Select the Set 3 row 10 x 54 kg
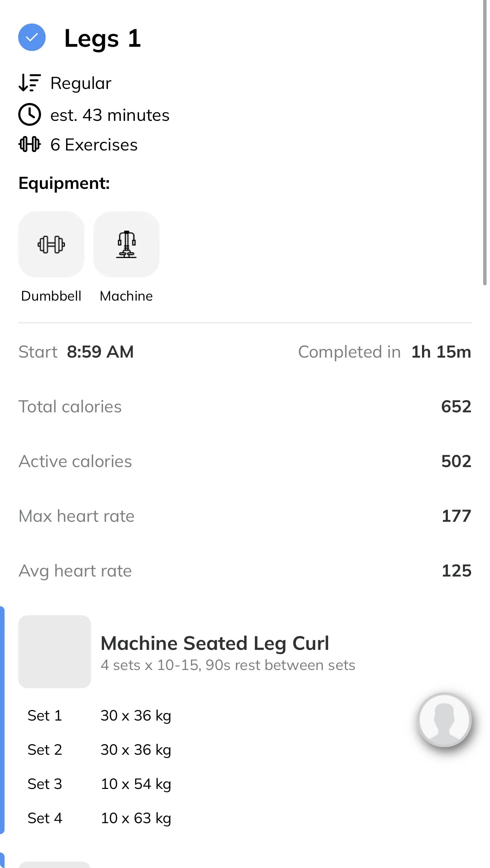Image resolution: width=490 pixels, height=868 pixels. point(100,784)
